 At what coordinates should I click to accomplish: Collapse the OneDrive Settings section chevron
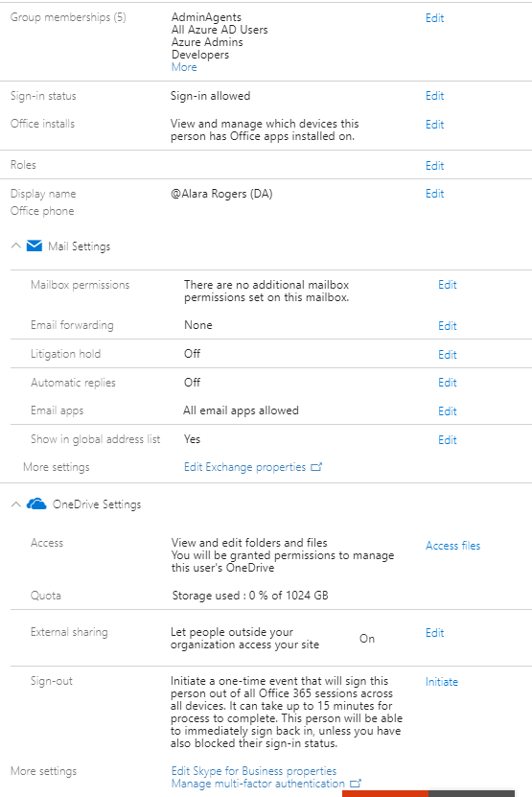click(15, 504)
